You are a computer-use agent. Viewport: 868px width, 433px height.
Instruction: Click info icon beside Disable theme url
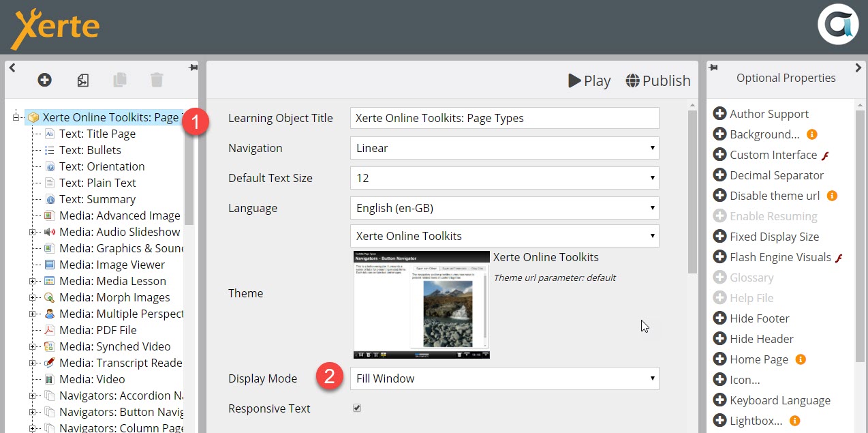832,196
